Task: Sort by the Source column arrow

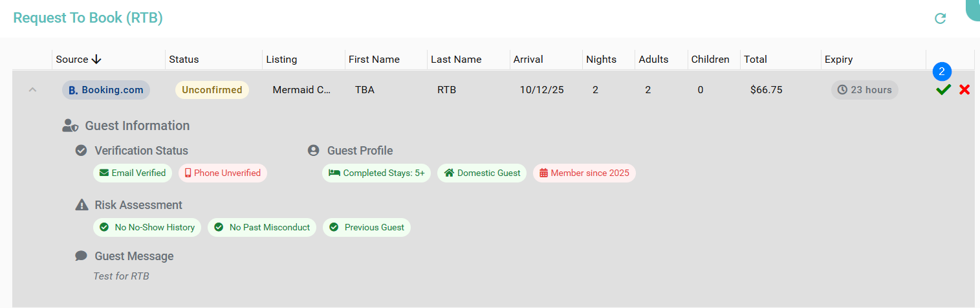Action: click(x=96, y=60)
